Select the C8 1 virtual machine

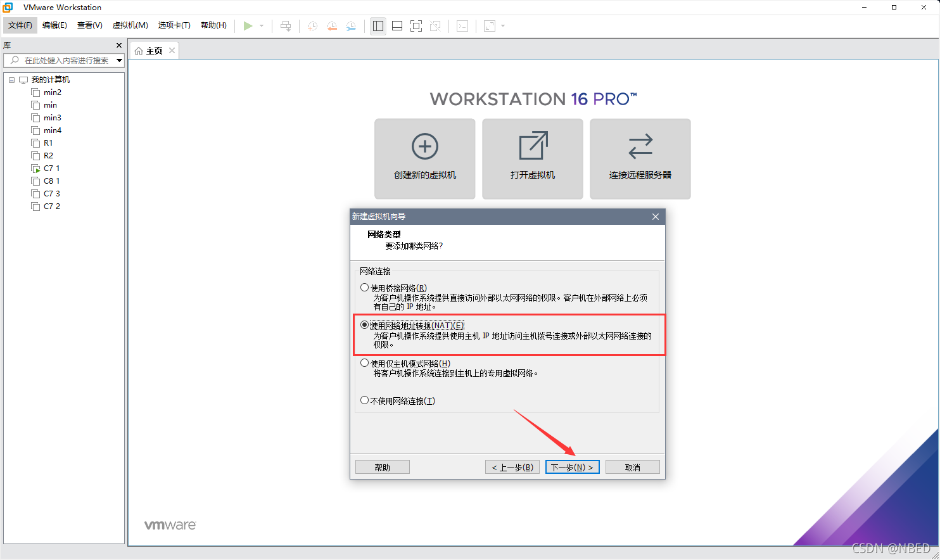pyautogui.click(x=51, y=181)
